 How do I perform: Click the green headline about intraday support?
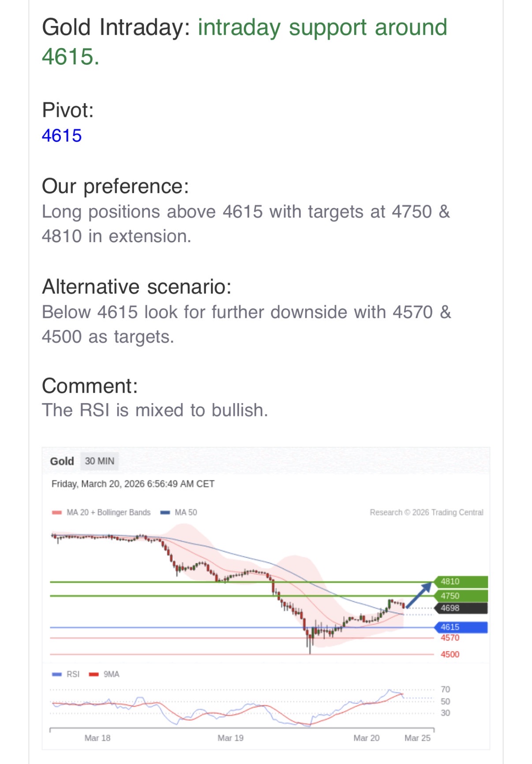(244, 42)
